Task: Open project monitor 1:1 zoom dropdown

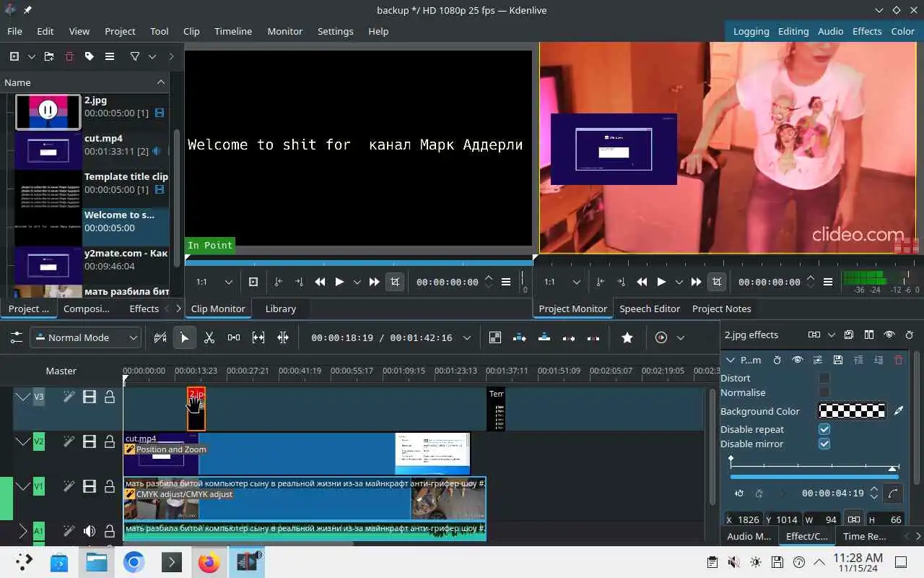Action: click(562, 282)
